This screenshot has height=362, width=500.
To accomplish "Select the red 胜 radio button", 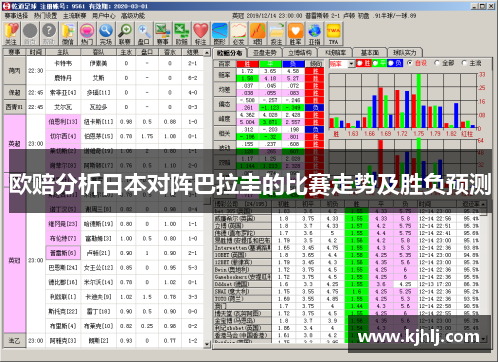I will [360, 63].
